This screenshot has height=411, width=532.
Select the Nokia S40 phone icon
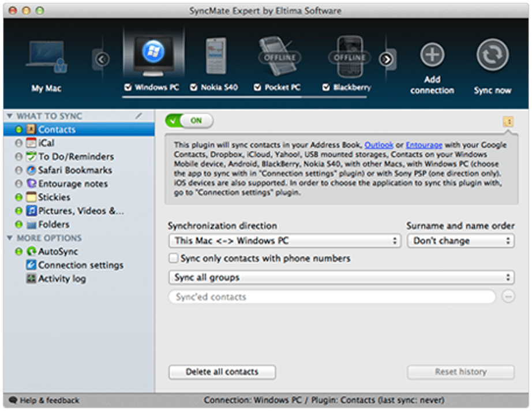(216, 55)
